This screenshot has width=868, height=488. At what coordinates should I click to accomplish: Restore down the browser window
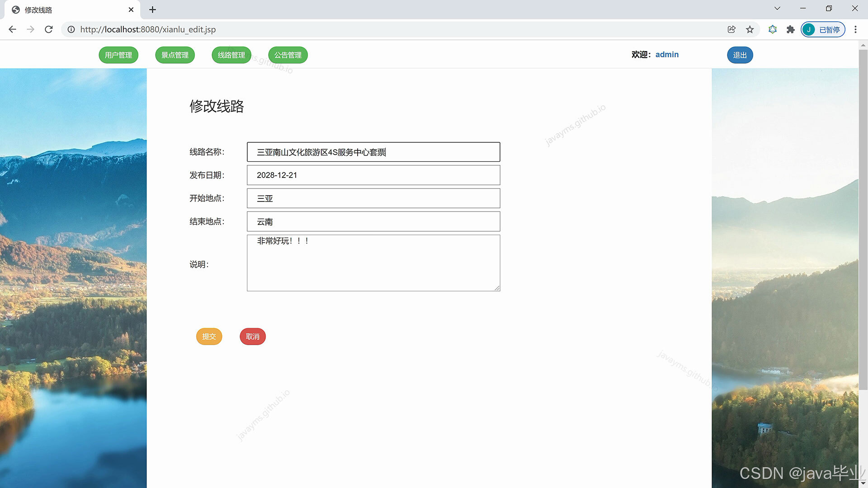pyautogui.click(x=829, y=8)
